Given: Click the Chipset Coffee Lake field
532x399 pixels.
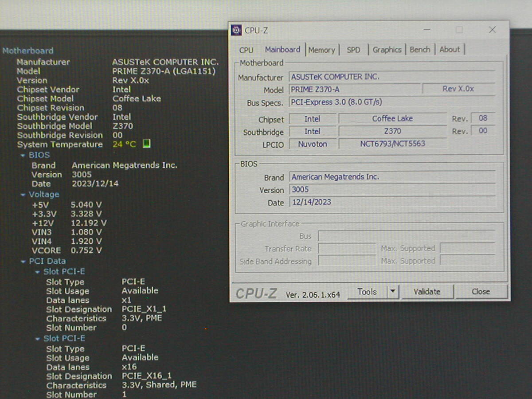Looking at the screenshot, I should point(392,118).
